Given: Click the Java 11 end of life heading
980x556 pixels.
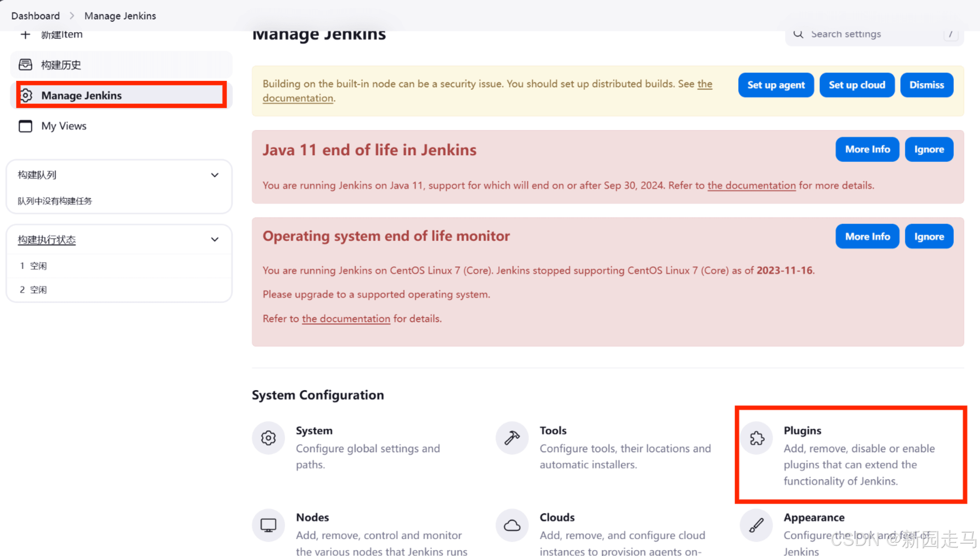Looking at the screenshot, I should (x=369, y=150).
